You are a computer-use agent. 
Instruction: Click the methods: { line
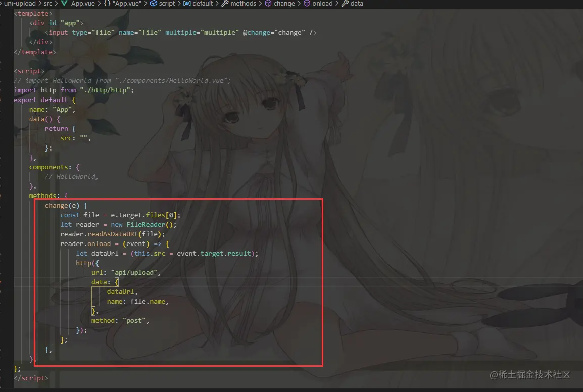pos(48,195)
